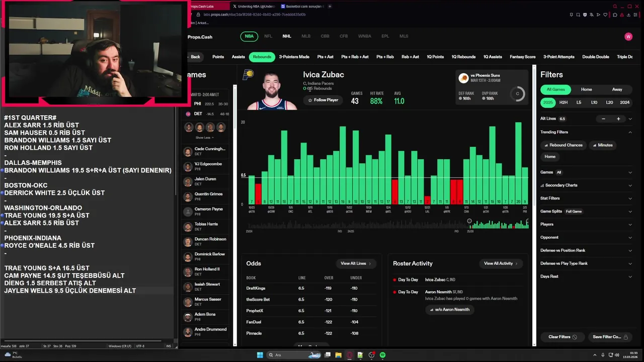This screenshot has height=362, width=644.
Task: Open the W profile avatar
Action: 628,37
